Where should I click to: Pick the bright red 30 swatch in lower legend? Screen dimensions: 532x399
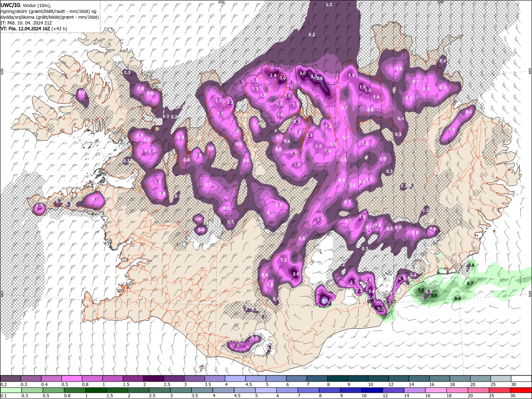tap(521, 390)
